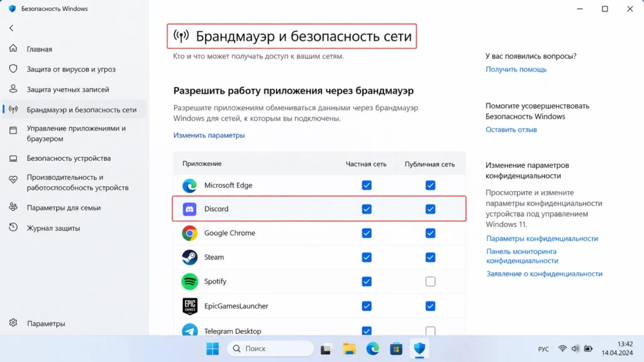
Task: Click the account protection person icon
Action: click(x=13, y=89)
